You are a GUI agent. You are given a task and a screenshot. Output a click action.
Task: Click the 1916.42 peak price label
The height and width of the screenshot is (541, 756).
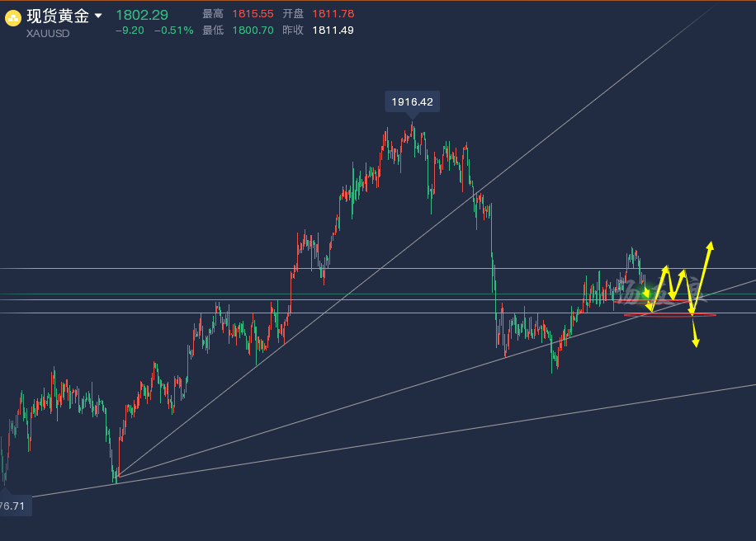413,102
